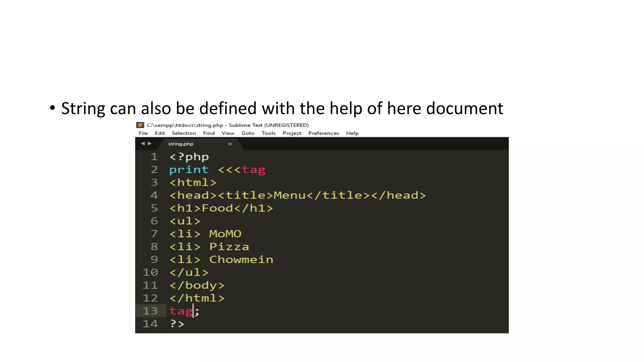Open the Help menu
Screen dimensions: 644x362
coord(352,133)
